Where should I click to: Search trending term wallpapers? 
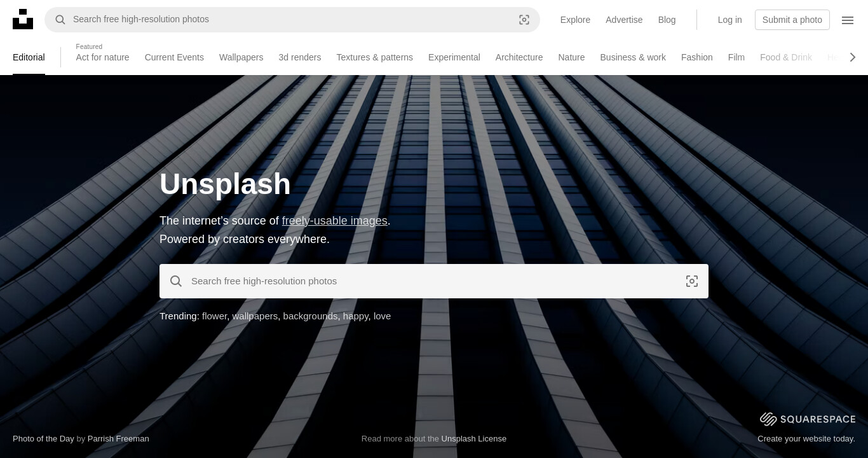tap(255, 316)
